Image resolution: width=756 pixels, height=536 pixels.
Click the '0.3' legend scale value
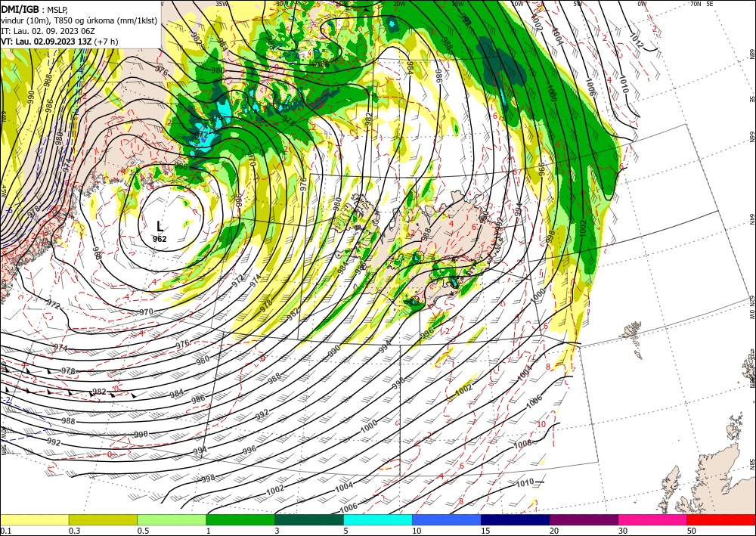(74, 531)
